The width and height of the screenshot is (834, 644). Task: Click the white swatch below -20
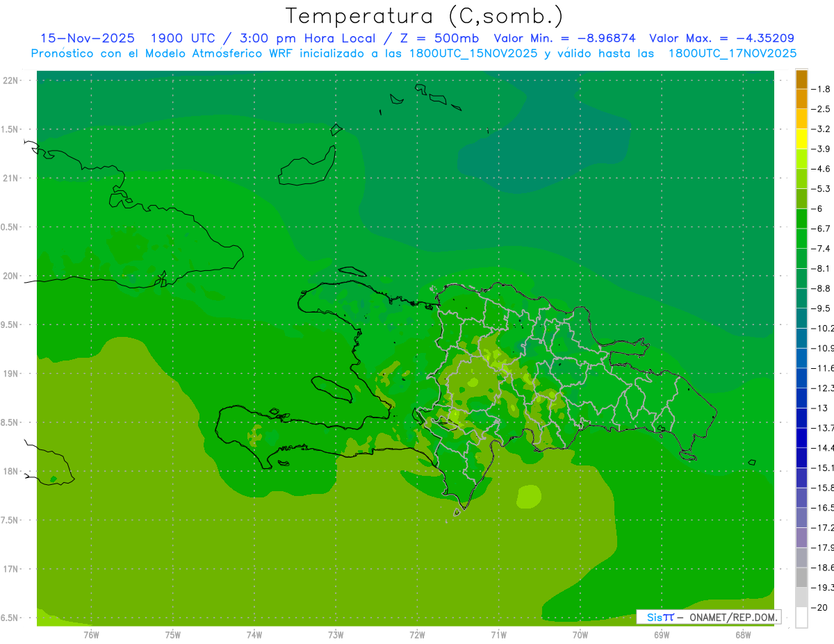pos(801,617)
